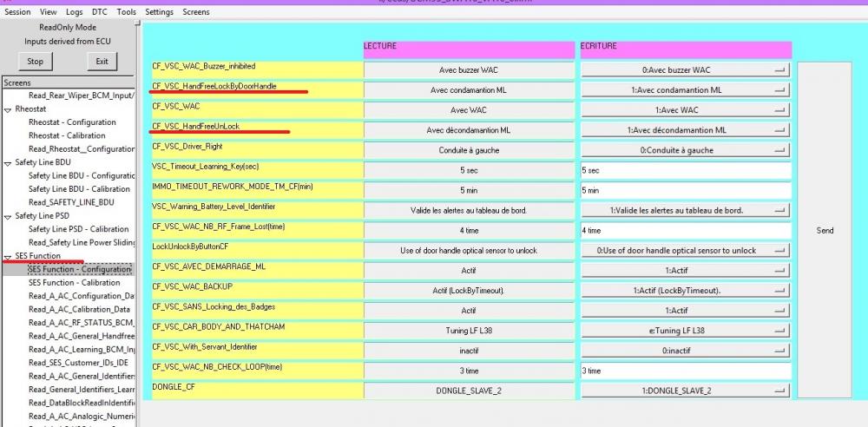This screenshot has height=427, width=868.
Task: Click the VSC_Timeout_Learning_Key '5 sec' input field
Action: click(686, 171)
